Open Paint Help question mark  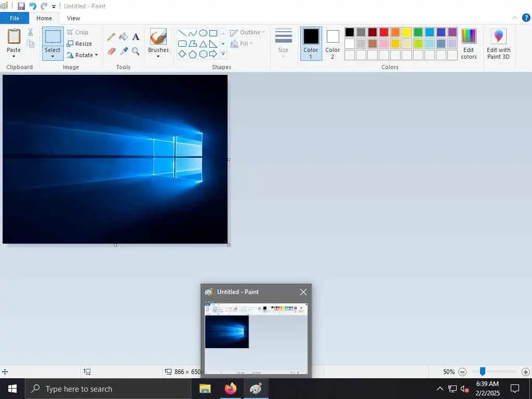point(526,18)
